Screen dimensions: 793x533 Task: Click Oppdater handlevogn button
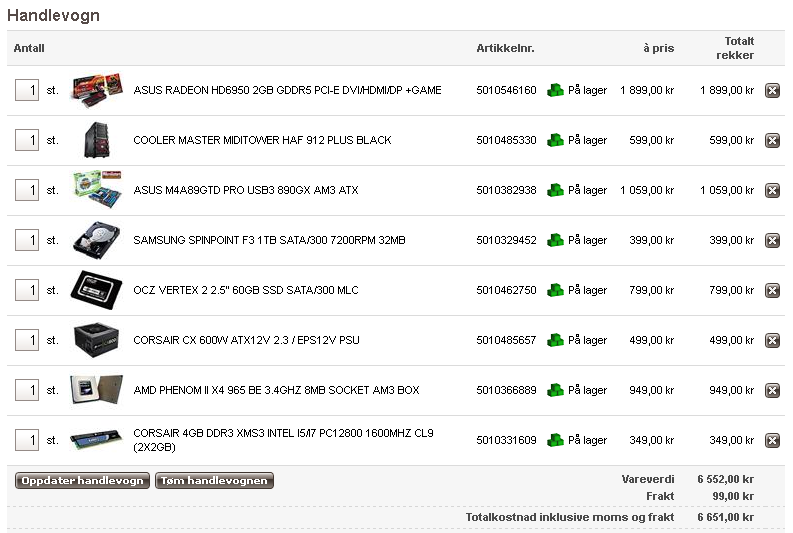click(82, 480)
